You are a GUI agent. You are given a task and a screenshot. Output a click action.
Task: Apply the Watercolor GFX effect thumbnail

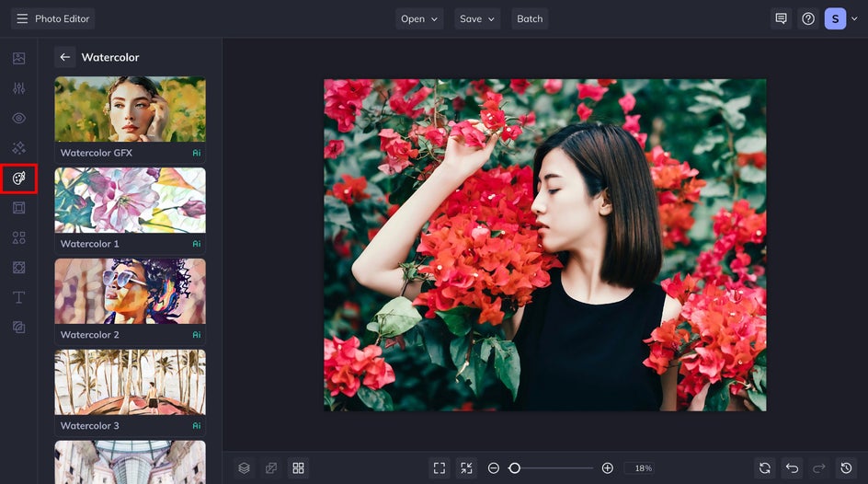pyautogui.click(x=130, y=109)
